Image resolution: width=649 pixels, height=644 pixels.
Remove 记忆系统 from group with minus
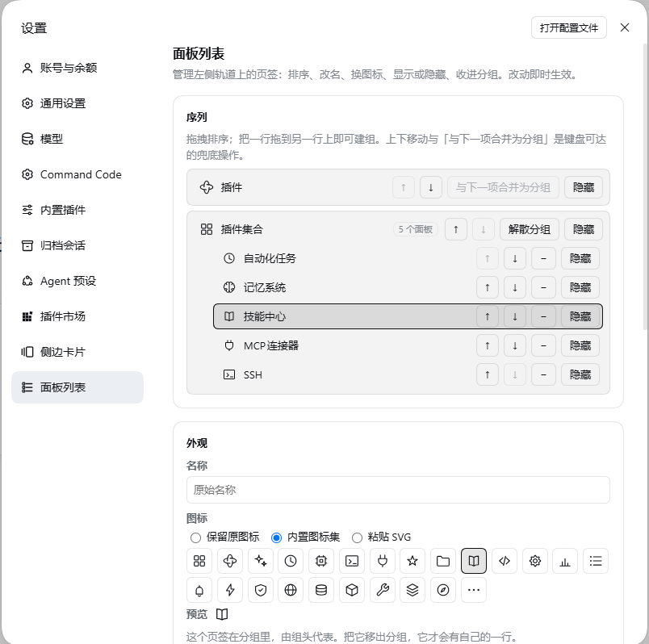click(x=543, y=287)
